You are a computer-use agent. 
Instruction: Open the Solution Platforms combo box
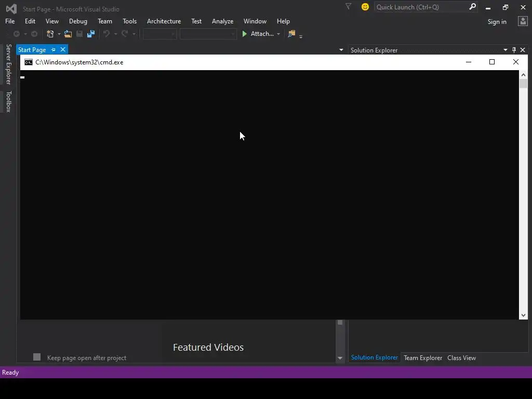(208, 34)
